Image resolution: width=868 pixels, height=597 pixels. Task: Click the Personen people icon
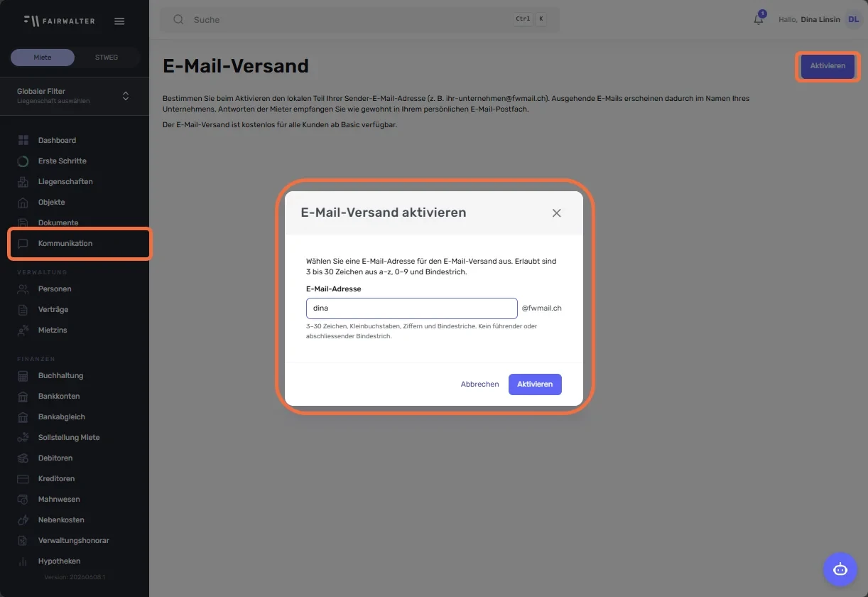pos(23,289)
